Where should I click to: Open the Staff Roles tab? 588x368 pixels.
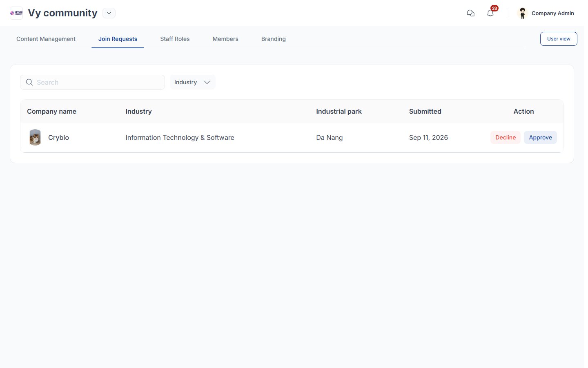(x=175, y=39)
